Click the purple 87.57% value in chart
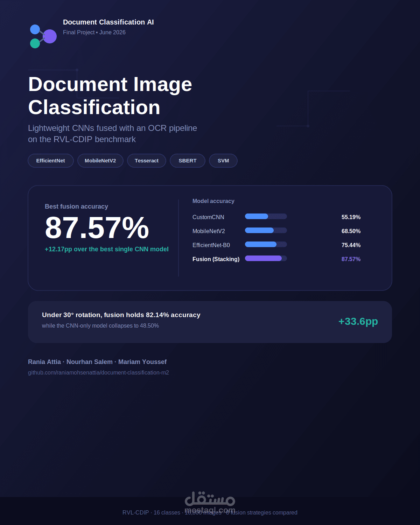Viewport: 420px width, 525px height. click(351, 259)
